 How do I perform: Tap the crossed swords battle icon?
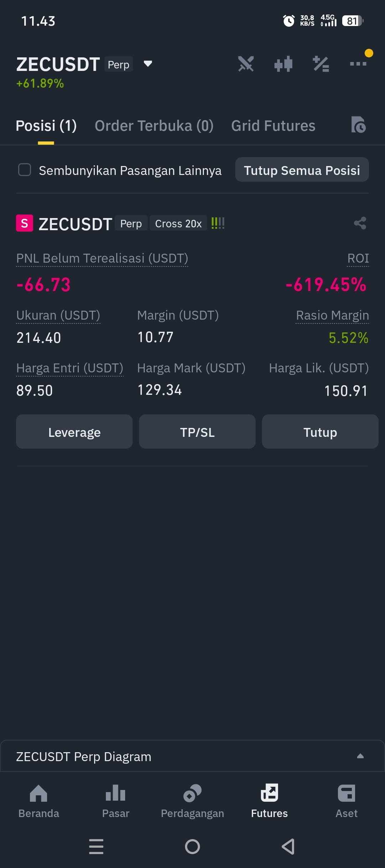pos(246,64)
